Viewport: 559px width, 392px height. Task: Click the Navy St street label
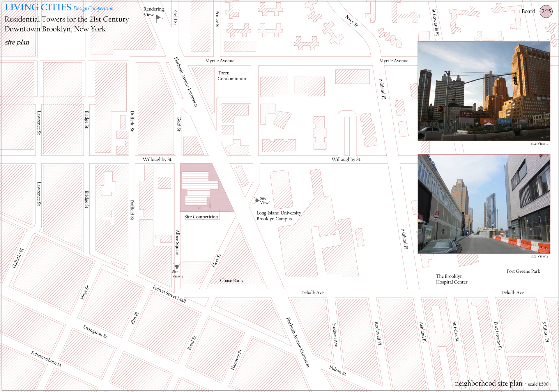[x=351, y=21]
